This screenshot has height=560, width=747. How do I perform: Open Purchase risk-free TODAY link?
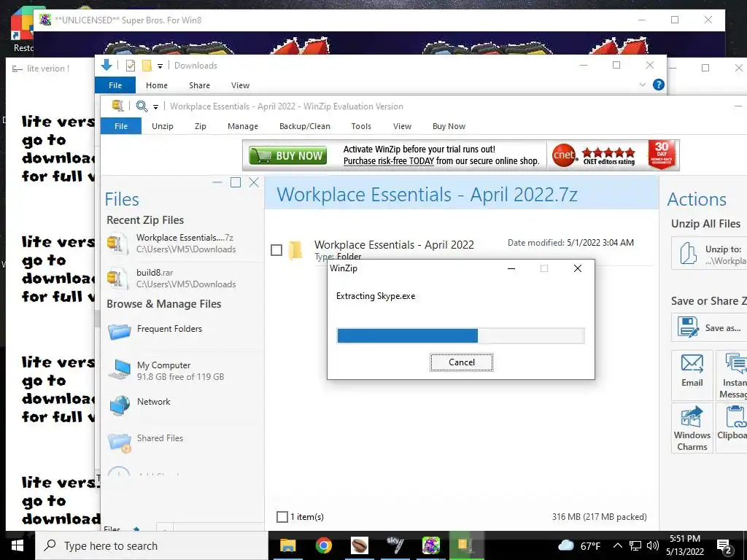point(388,161)
